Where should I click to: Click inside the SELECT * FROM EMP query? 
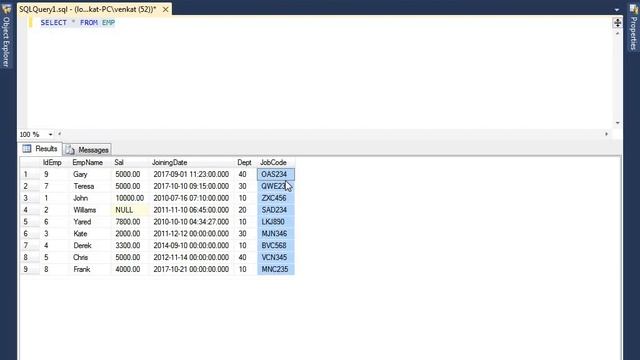(78, 22)
